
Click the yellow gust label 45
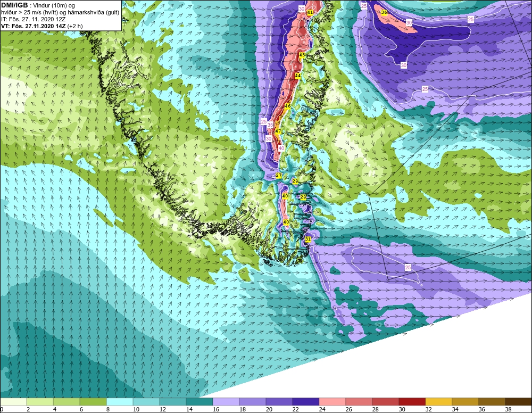pos(302,55)
